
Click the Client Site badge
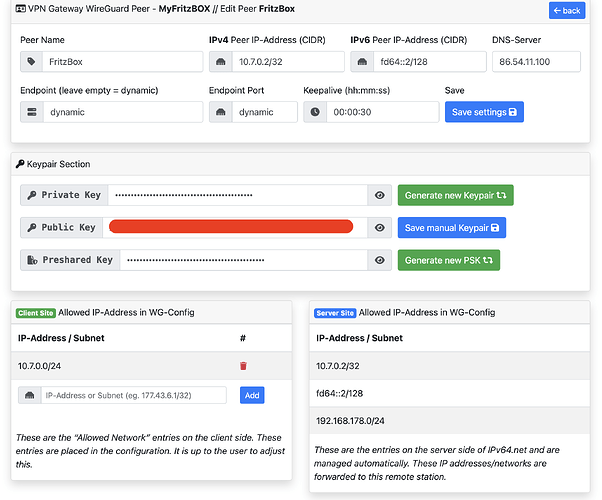(36, 313)
